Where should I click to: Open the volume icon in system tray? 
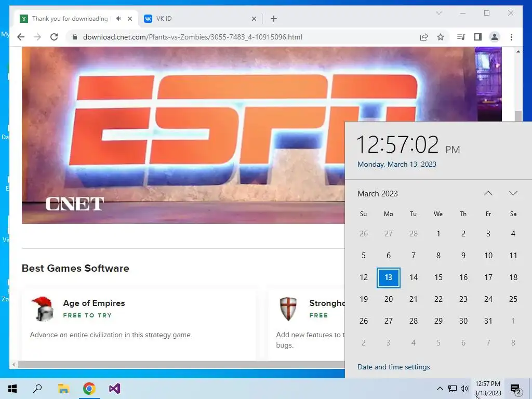(464, 389)
